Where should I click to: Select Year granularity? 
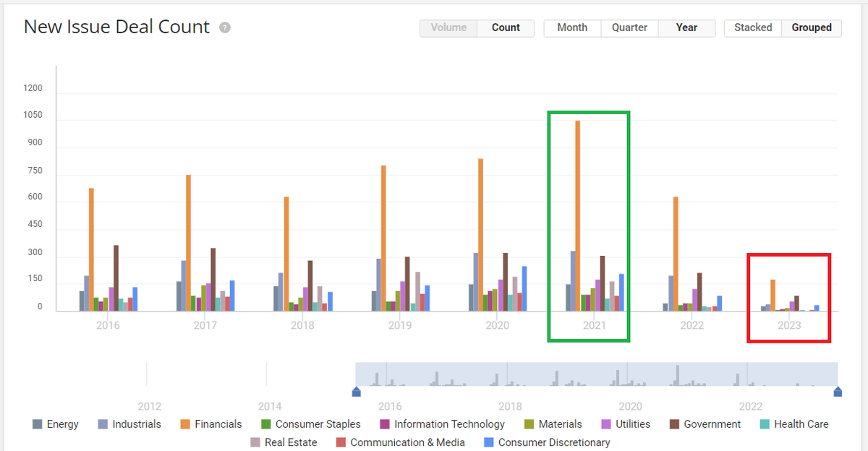(x=685, y=27)
